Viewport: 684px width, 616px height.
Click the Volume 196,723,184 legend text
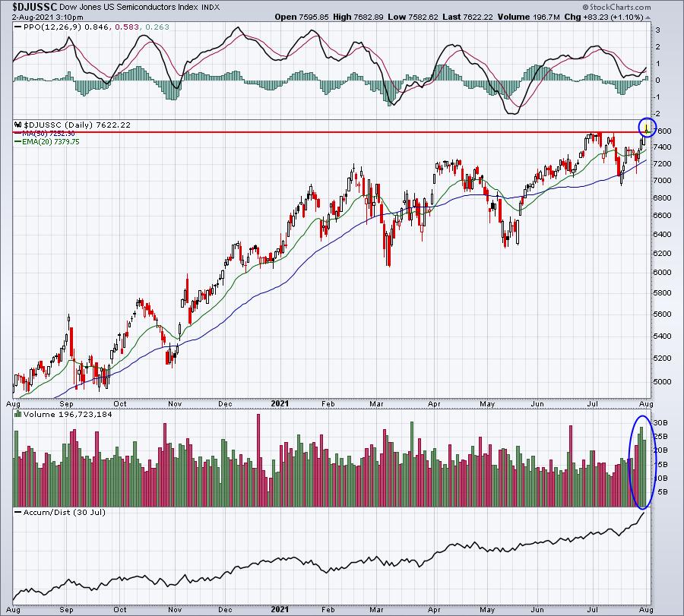tap(68, 414)
